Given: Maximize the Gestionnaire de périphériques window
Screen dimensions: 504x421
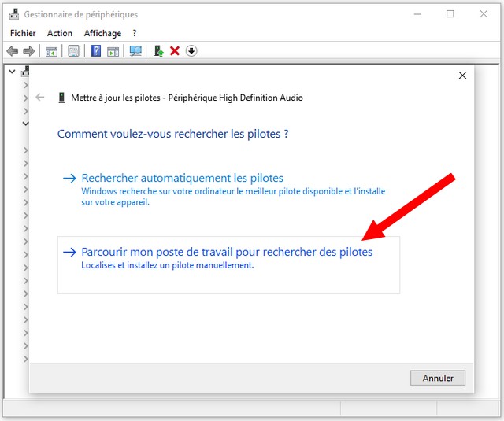Looking at the screenshot, I should [450, 14].
